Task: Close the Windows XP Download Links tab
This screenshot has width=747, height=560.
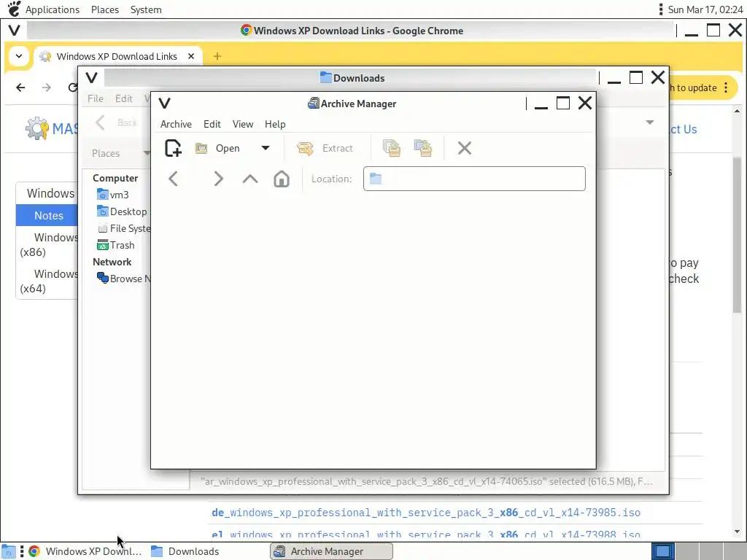Action: 191,56
